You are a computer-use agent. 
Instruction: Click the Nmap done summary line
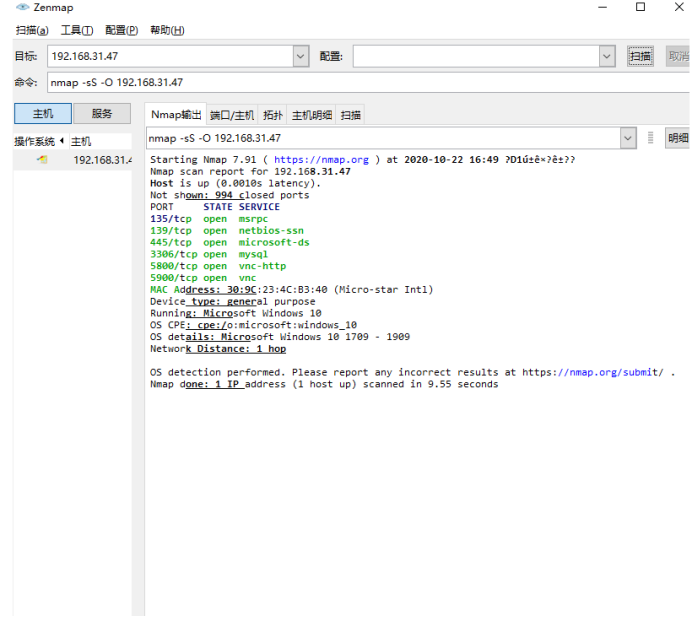(x=324, y=384)
